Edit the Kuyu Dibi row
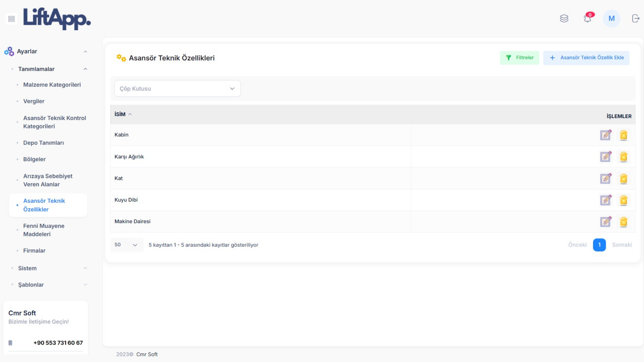Screen dimensions: 644x362 click(606, 200)
